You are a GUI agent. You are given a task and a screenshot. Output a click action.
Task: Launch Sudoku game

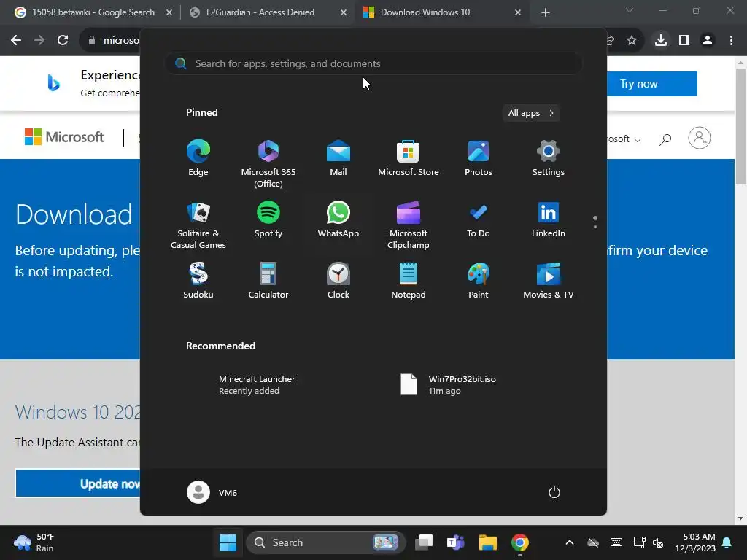(198, 281)
